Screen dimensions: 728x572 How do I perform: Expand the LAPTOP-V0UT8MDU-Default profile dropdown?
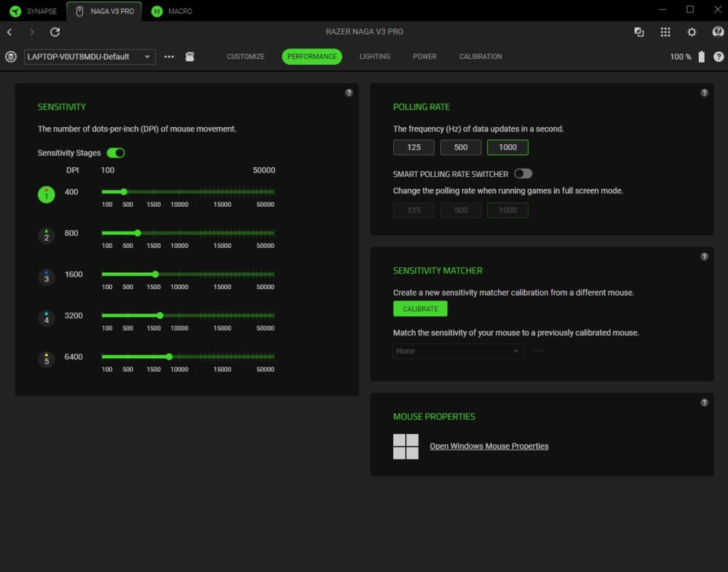pos(90,57)
